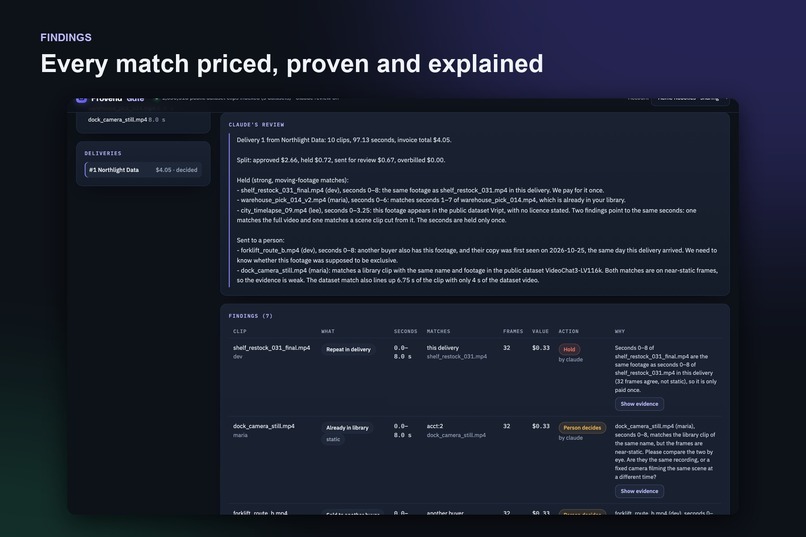Click the FINDINGS (7) section title
This screenshot has height=537, width=806.
[x=251, y=316]
